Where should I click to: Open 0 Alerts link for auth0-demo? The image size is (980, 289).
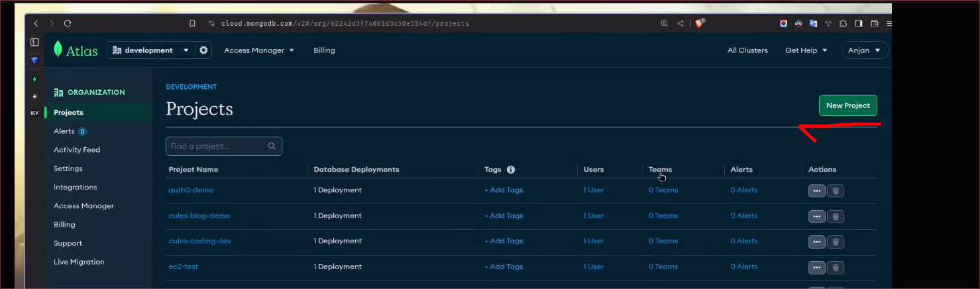[744, 190]
